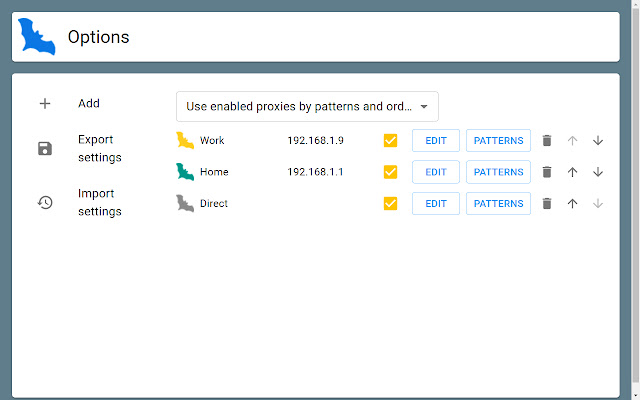Uncheck the Home proxy checkbox
640x400 pixels.
[x=390, y=172]
